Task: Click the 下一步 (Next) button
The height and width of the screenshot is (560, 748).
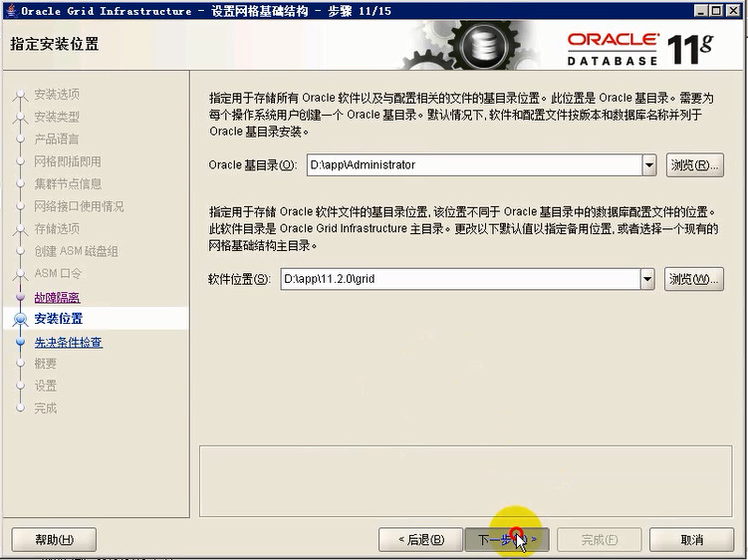Action: click(x=507, y=539)
